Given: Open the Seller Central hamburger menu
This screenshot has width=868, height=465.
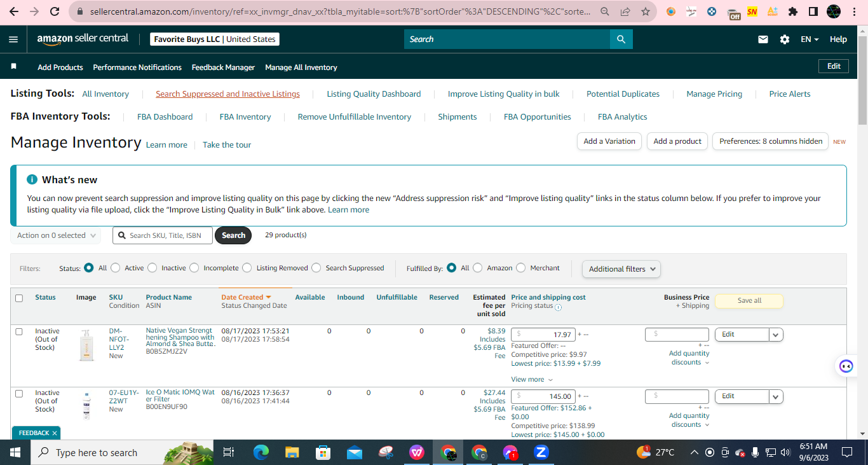Looking at the screenshot, I should [x=13, y=39].
